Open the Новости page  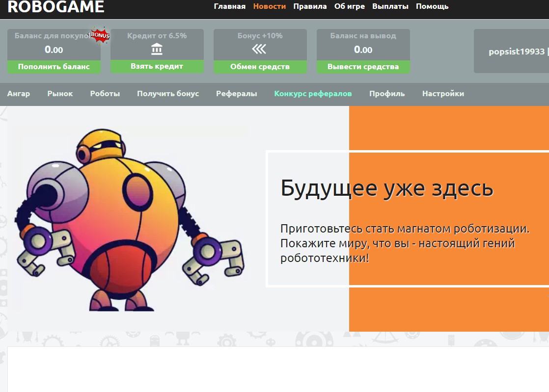[269, 6]
